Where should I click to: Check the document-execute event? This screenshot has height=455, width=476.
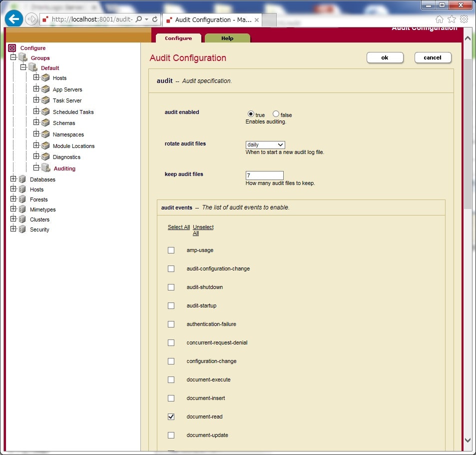tap(171, 379)
